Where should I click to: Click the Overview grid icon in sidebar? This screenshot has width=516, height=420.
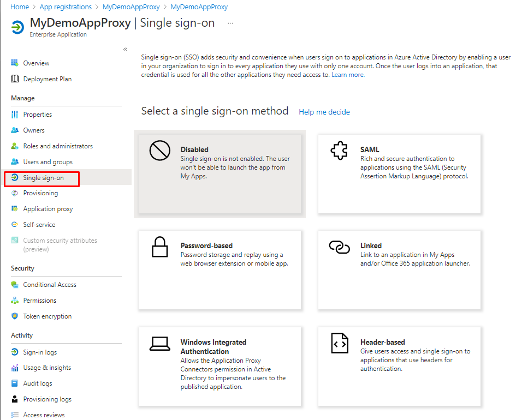click(x=15, y=63)
